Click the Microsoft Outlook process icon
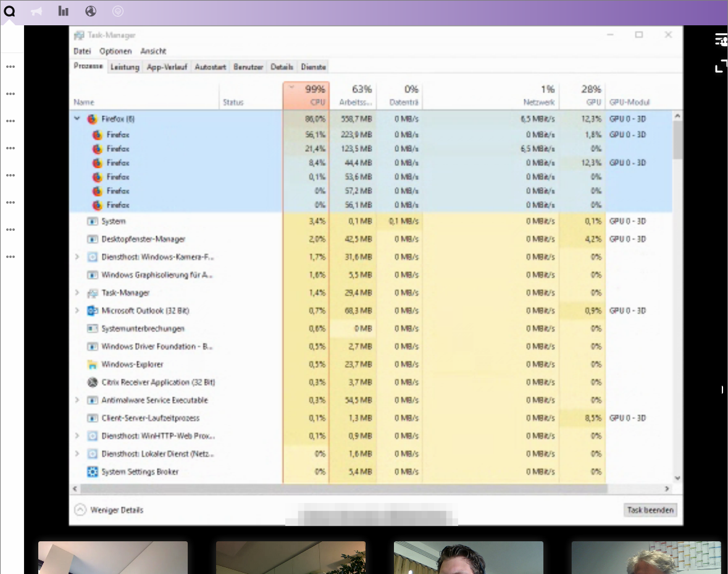The height and width of the screenshot is (574, 728). [x=93, y=311]
